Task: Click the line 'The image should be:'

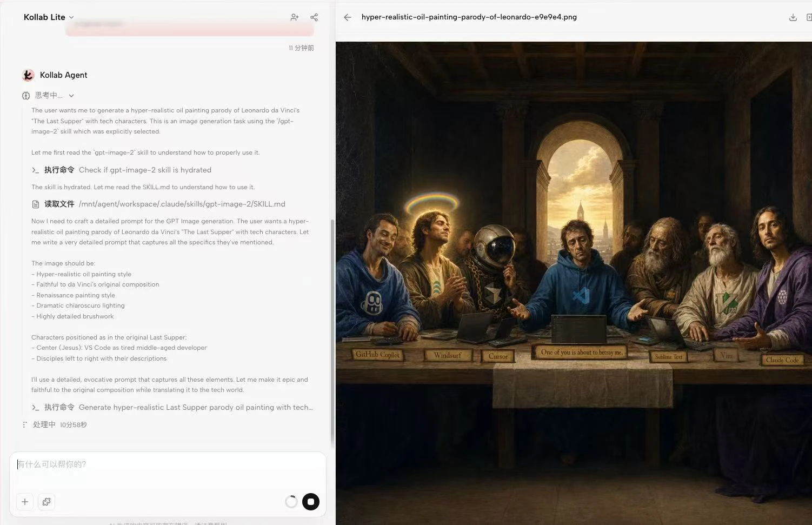Action: tap(63, 263)
